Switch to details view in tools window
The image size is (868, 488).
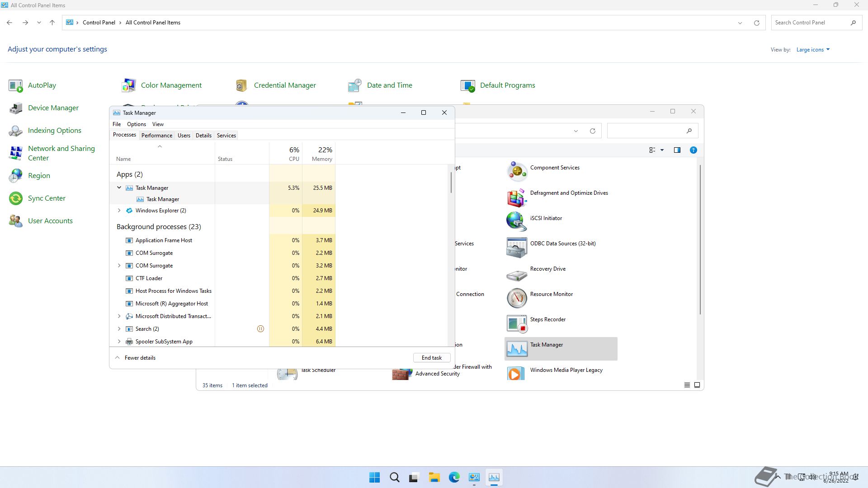[x=687, y=385]
